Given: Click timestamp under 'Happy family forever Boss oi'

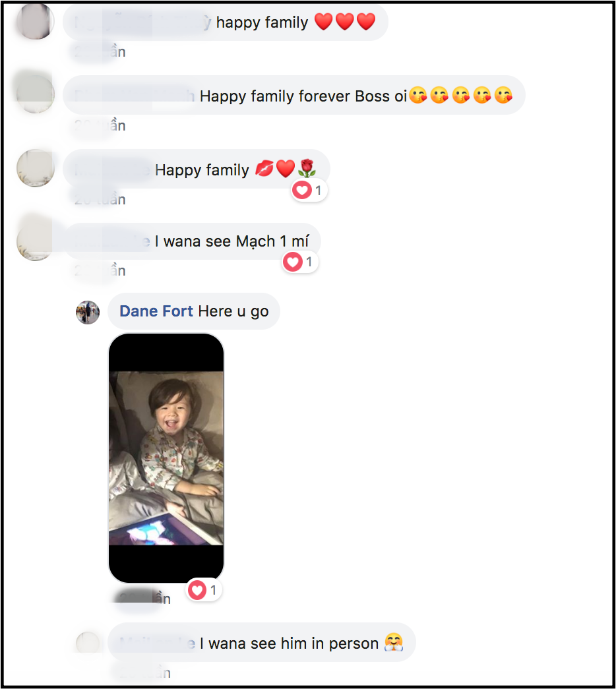Looking at the screenshot, I should tap(100, 126).
